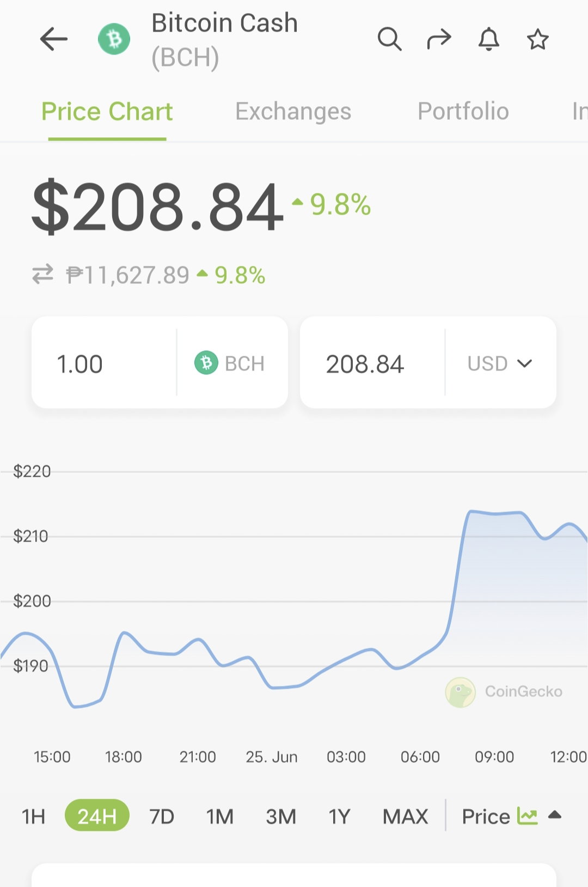Expand the Price chart type selector arrow
This screenshot has height=887, width=588.
coord(555,815)
